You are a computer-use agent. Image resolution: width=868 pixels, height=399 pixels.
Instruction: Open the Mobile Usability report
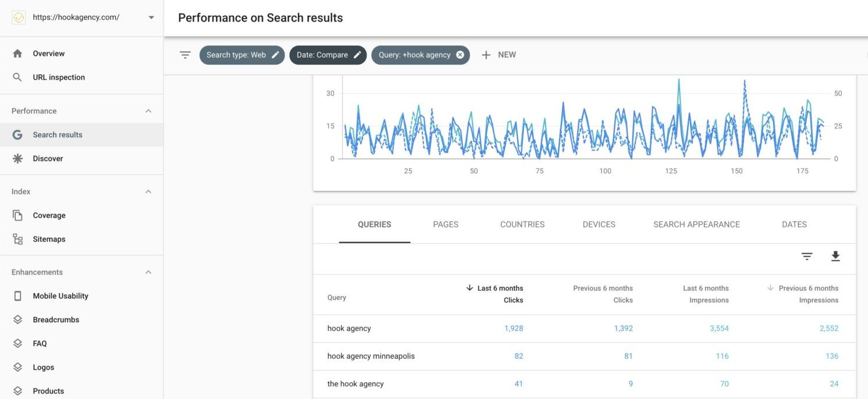61,295
